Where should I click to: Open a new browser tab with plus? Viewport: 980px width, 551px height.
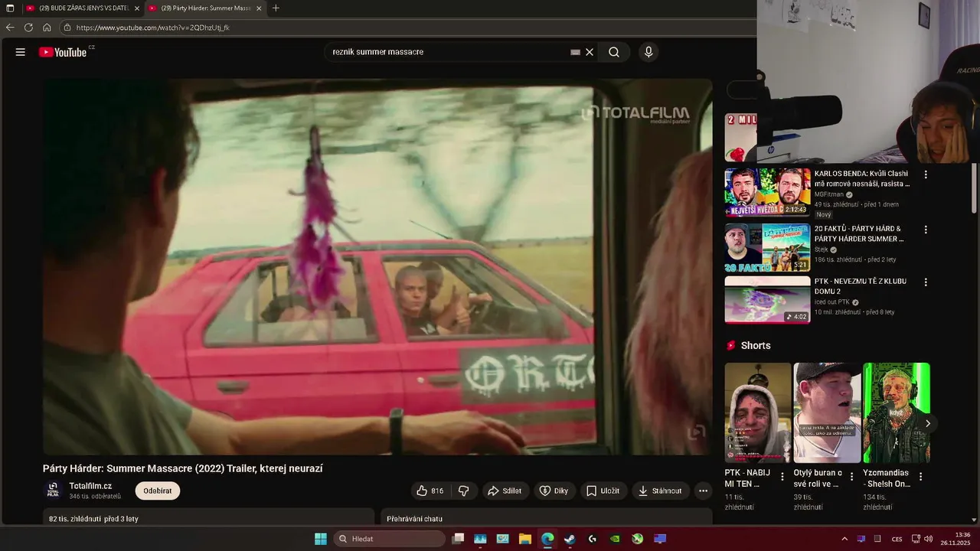point(276,8)
